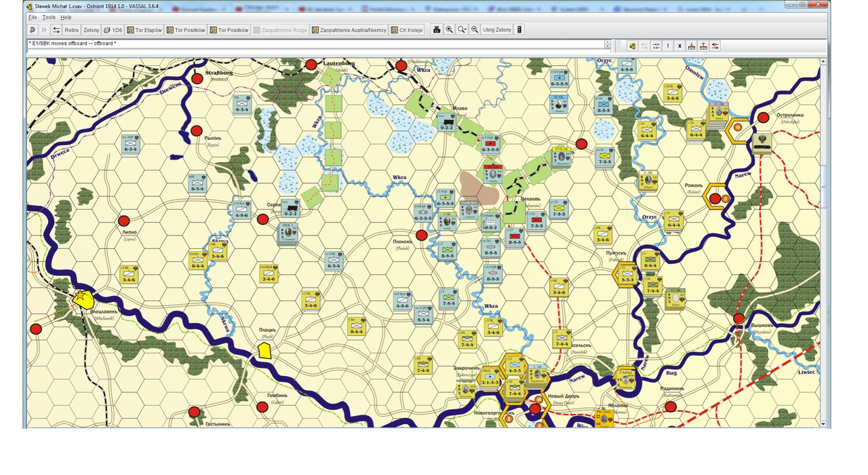Click the red circle at Плонскъ
Screen dimensions: 868x475
421,235
